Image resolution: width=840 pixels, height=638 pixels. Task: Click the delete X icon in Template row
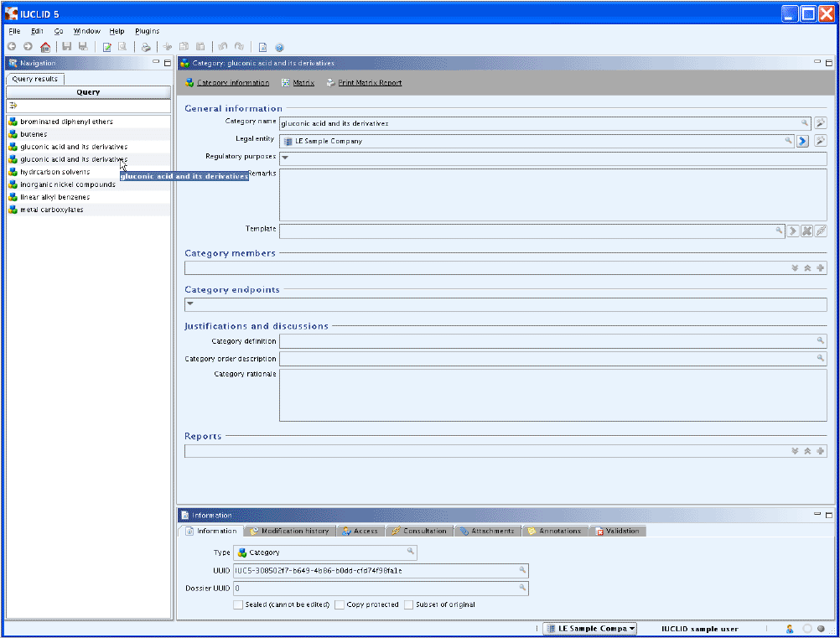click(x=806, y=231)
